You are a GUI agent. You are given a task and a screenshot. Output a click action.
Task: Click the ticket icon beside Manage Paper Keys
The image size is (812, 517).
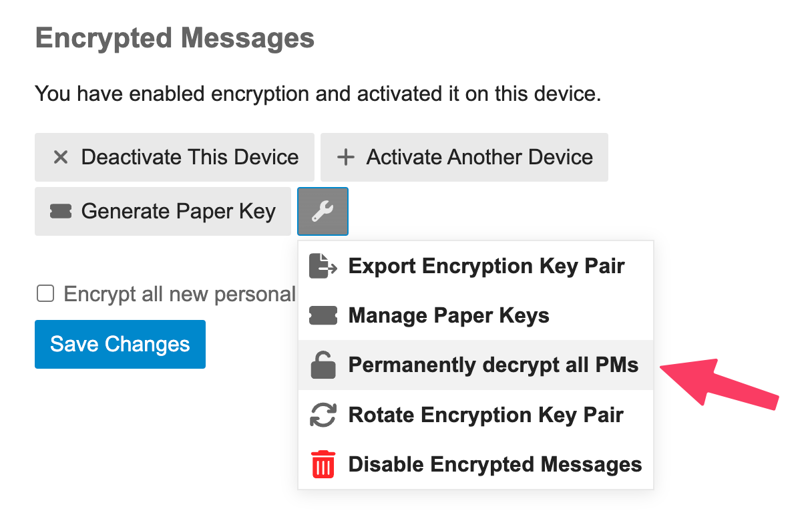(323, 315)
